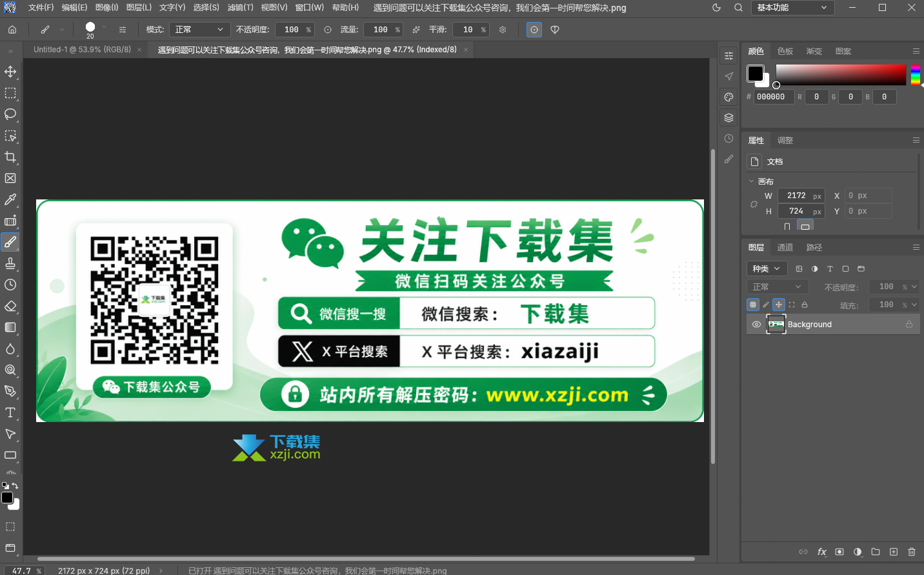Open the 种类 layer filter dropdown
Viewport: 924px width, 575px height.
point(767,268)
